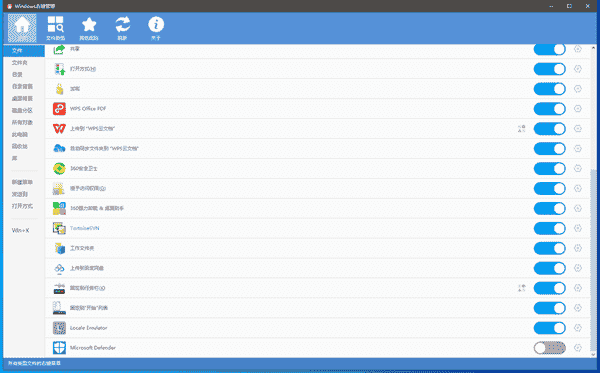Select the Folder (文件夹) sidebar item
The width and height of the screenshot is (600, 373).
pyautogui.click(x=20, y=62)
